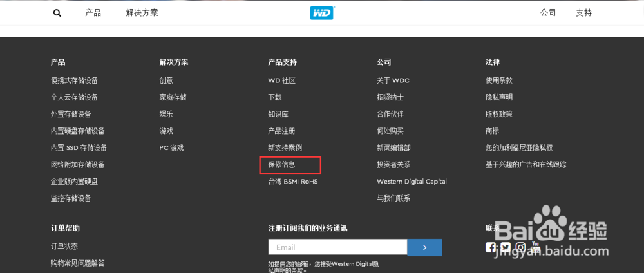The image size is (644, 273).
Task: Open 基于兴趣的广告和在线跟踪 link
Action: (x=526, y=165)
